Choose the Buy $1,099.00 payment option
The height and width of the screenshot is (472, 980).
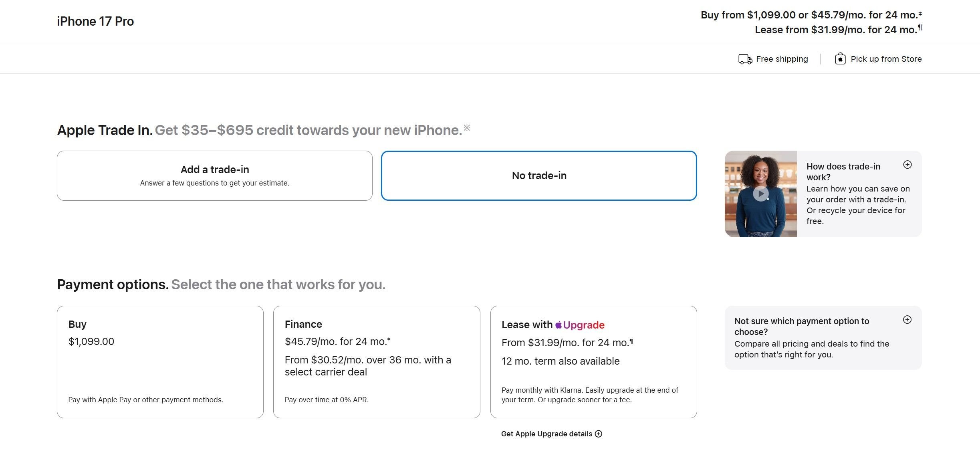point(160,362)
